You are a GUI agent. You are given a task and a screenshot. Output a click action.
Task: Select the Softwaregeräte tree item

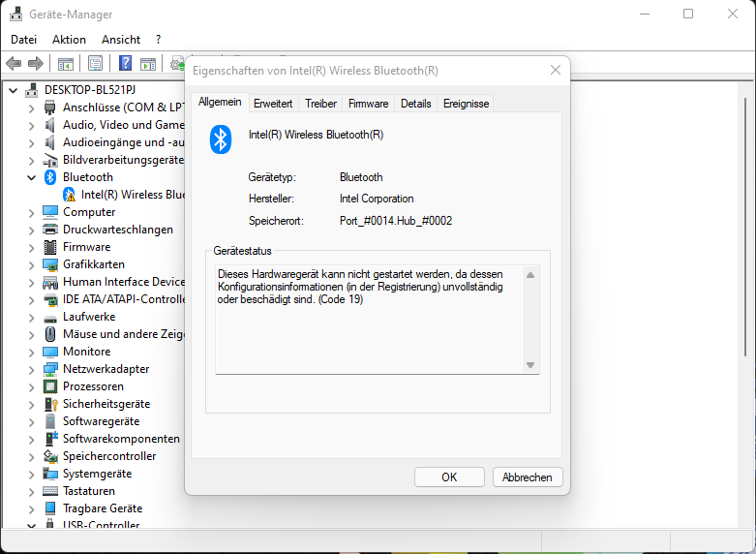point(102,421)
